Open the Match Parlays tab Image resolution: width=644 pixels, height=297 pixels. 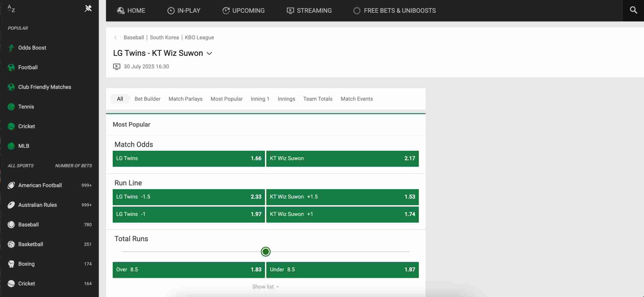click(185, 99)
